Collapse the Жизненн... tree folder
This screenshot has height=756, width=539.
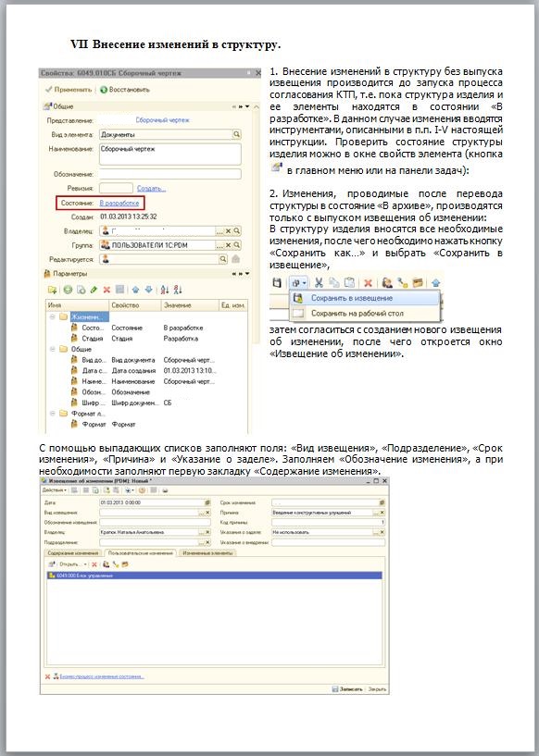(52, 316)
